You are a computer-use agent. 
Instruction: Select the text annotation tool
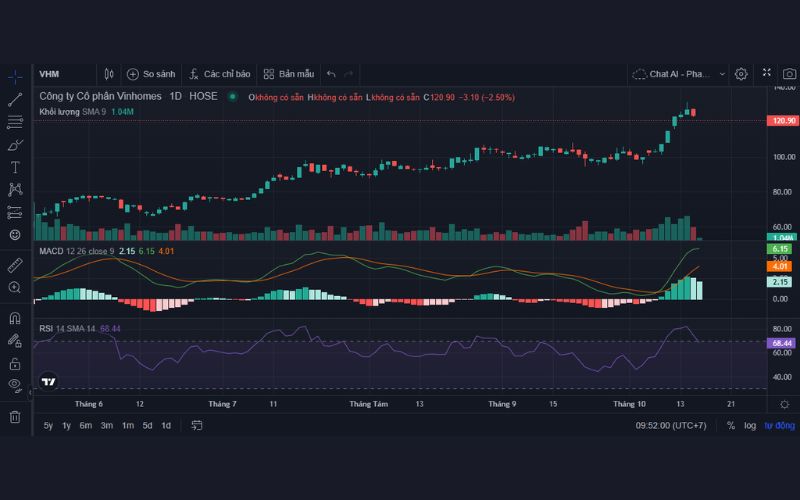[x=15, y=167]
